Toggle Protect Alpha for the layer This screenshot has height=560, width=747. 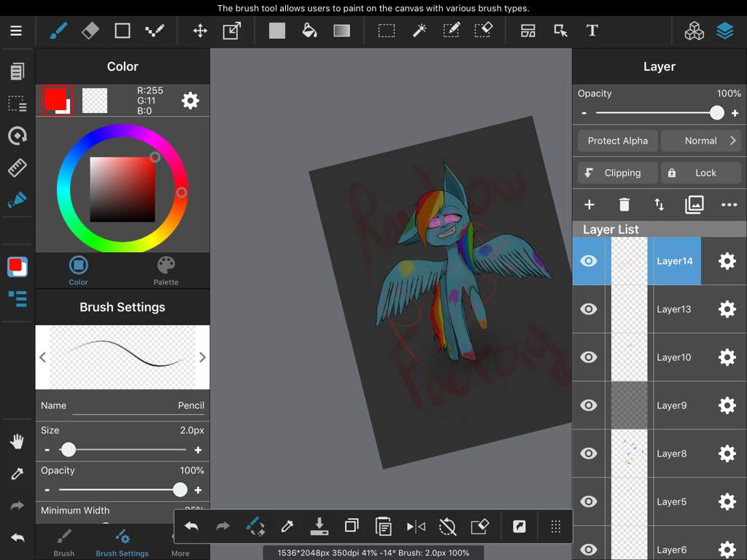(617, 141)
